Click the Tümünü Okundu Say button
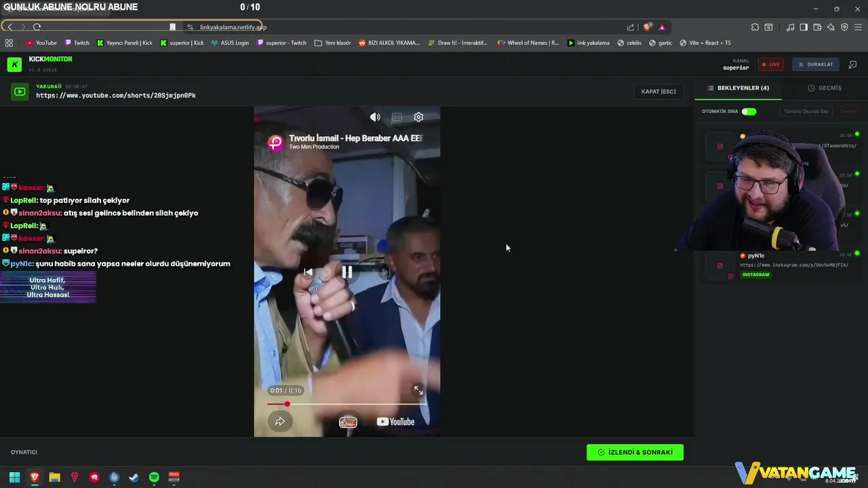Image resolution: width=868 pixels, height=488 pixels. tap(806, 111)
